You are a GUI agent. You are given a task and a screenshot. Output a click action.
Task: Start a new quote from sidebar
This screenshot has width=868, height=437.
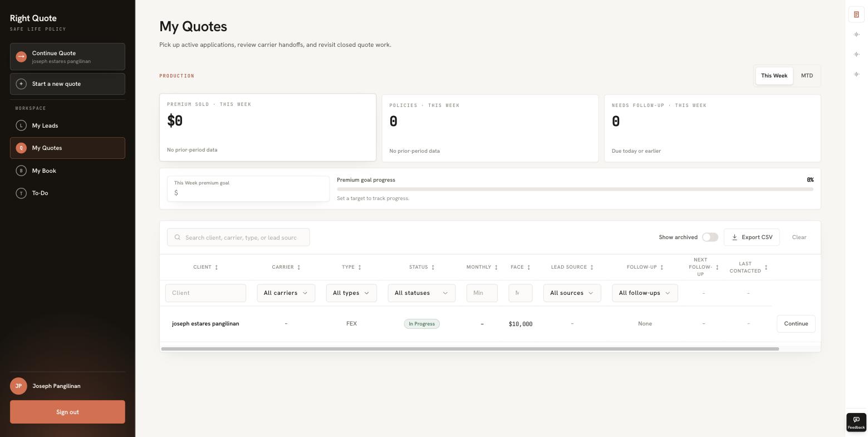[x=67, y=84]
